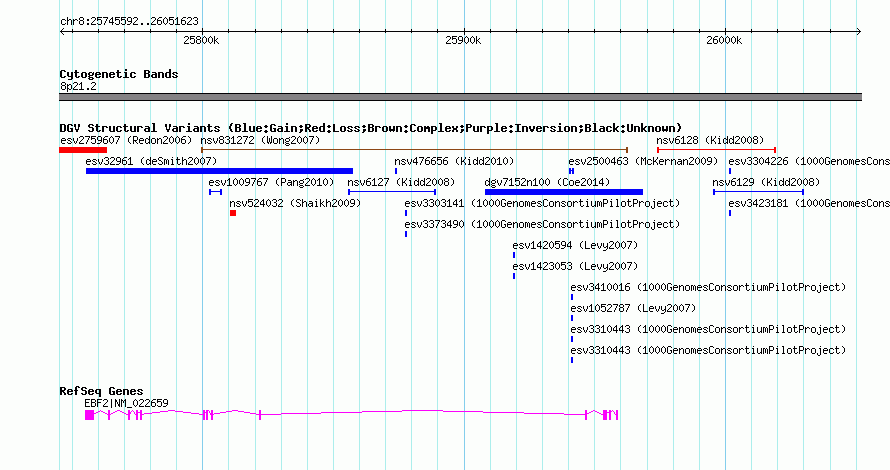Click the 8p21.2 band label
The height and width of the screenshot is (470, 890).
click(x=78, y=86)
